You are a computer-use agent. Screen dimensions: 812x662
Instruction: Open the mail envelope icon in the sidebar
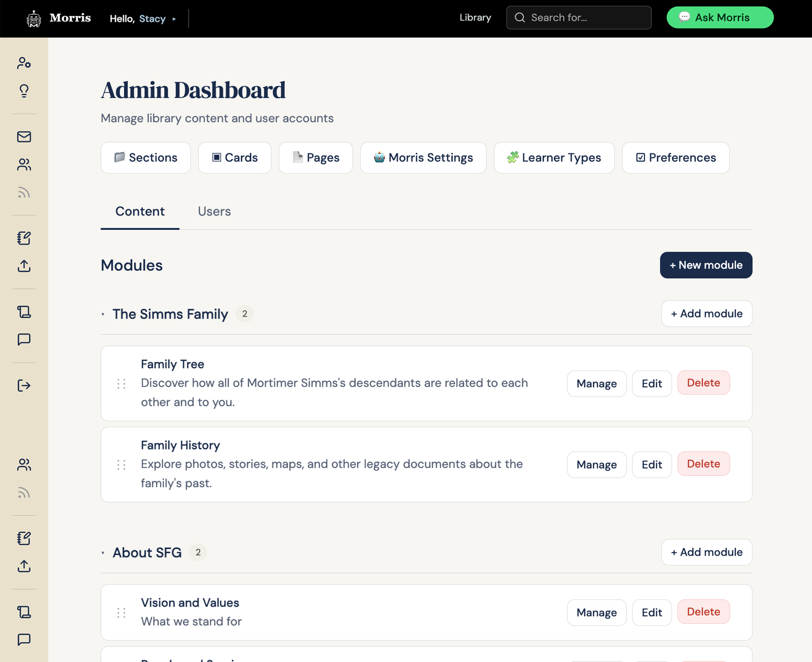pos(24,137)
